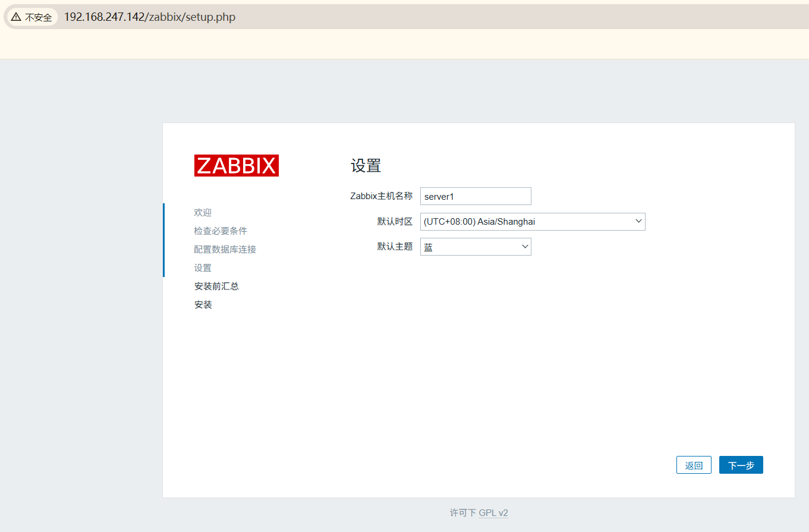The image size is (809, 532).
Task: Open the default theme dropdown
Action: [476, 247]
